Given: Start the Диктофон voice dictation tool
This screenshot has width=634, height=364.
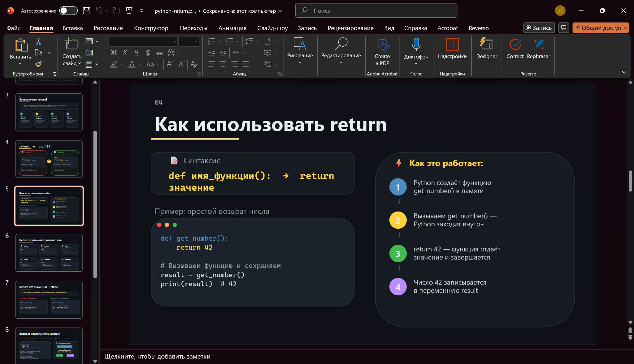Looking at the screenshot, I should (416, 49).
